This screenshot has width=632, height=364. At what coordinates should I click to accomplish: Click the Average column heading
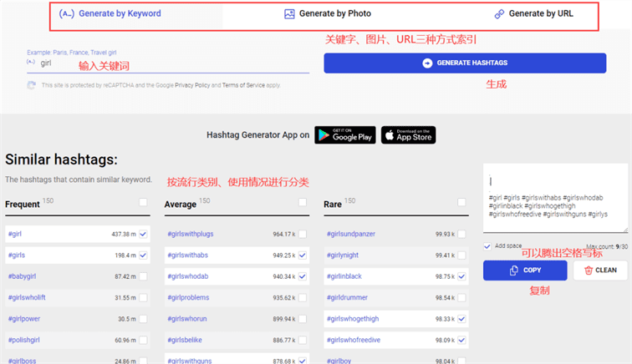pyautogui.click(x=181, y=205)
